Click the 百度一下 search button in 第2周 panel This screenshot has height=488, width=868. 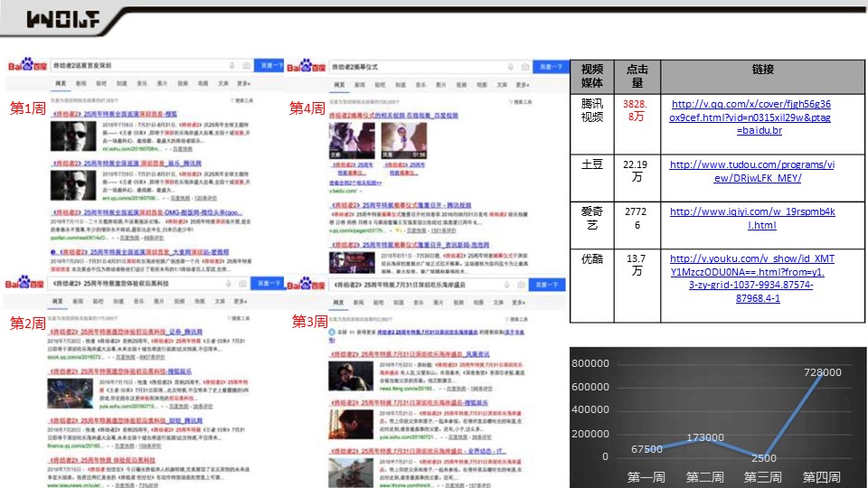coord(268,283)
